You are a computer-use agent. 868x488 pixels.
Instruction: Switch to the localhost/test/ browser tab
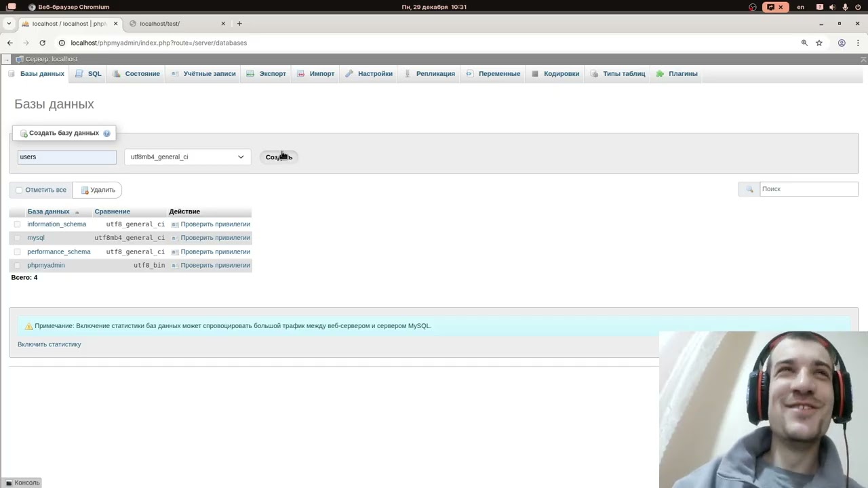coord(176,24)
